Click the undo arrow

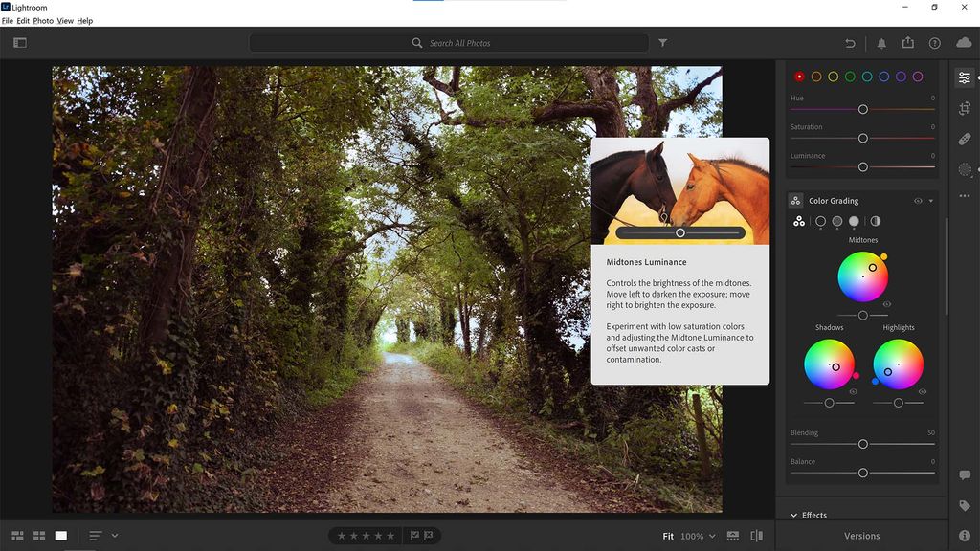tap(850, 43)
